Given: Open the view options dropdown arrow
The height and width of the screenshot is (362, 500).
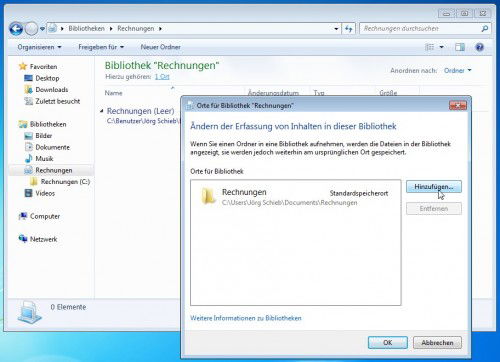Looking at the screenshot, I should 442,47.
